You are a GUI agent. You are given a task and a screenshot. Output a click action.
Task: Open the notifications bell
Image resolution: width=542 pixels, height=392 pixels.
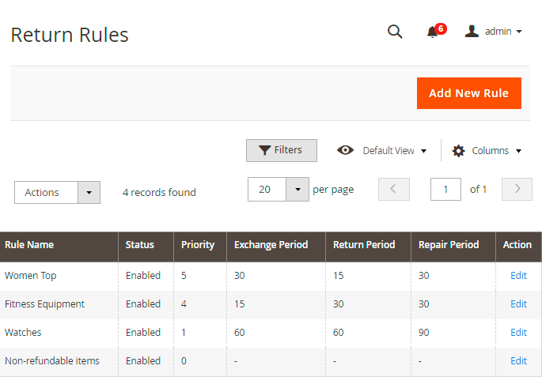[433, 32]
